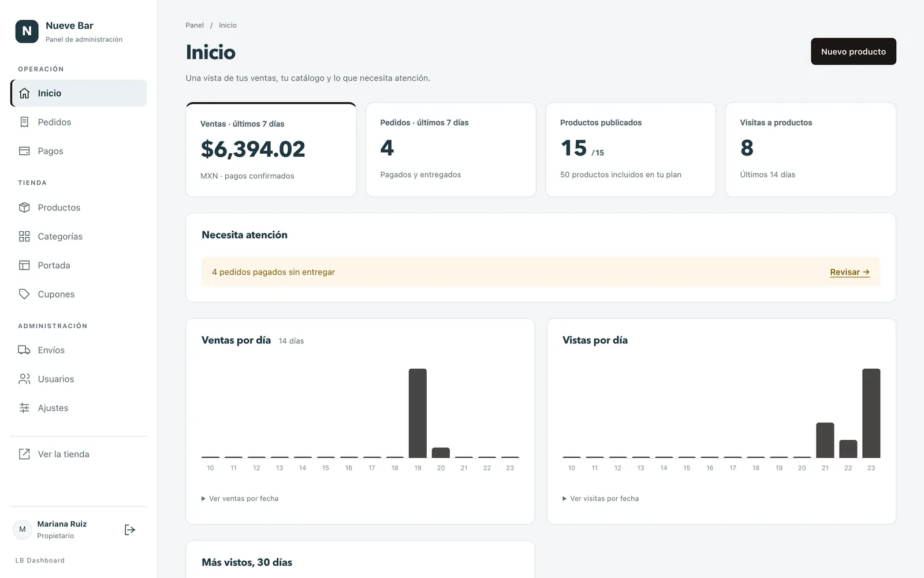Click the Ver la tienda external link icon
Screen dimensions: 924x578
pyautogui.click(x=24, y=454)
